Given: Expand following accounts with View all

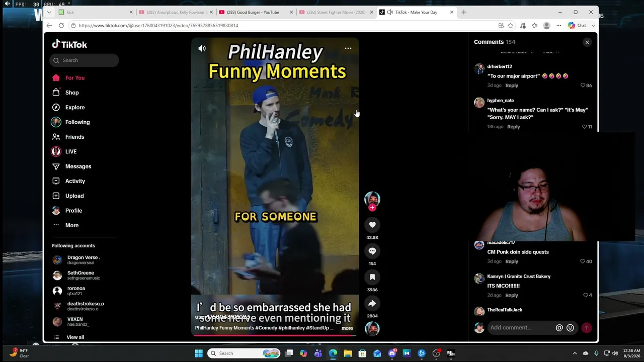Looking at the screenshot, I should (75, 337).
